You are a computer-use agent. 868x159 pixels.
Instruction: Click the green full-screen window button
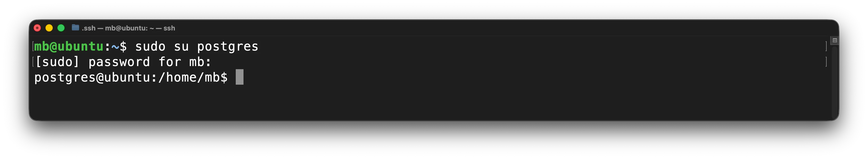61,28
